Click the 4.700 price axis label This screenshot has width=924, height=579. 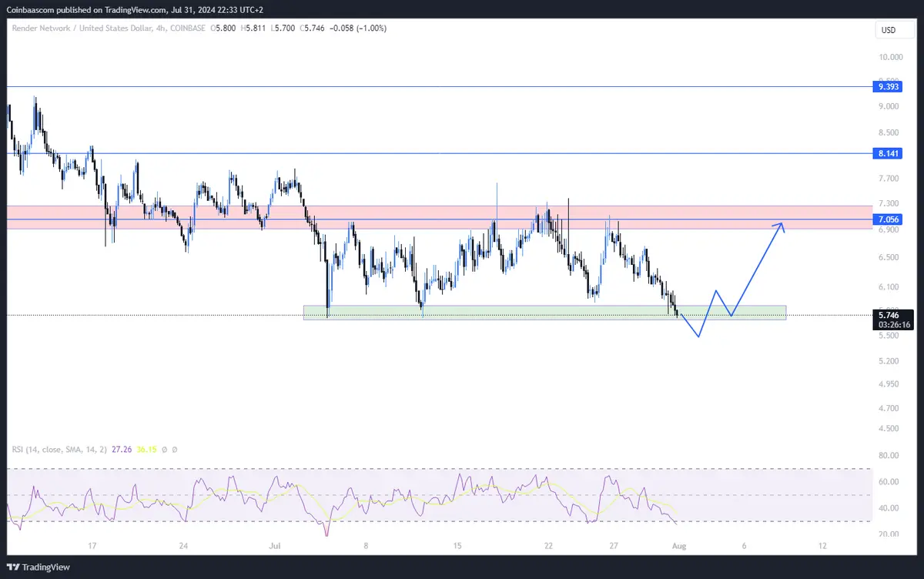[x=889, y=407]
